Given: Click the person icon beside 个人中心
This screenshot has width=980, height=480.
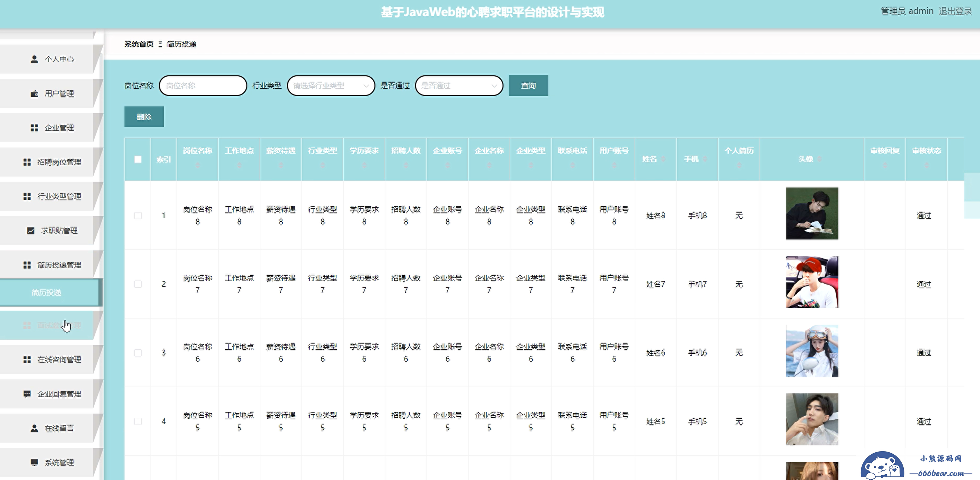Looking at the screenshot, I should point(34,59).
